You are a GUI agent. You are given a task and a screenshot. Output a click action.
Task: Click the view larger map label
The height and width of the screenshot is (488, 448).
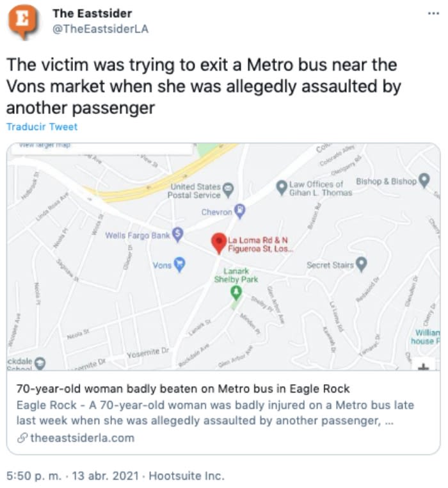click(45, 146)
